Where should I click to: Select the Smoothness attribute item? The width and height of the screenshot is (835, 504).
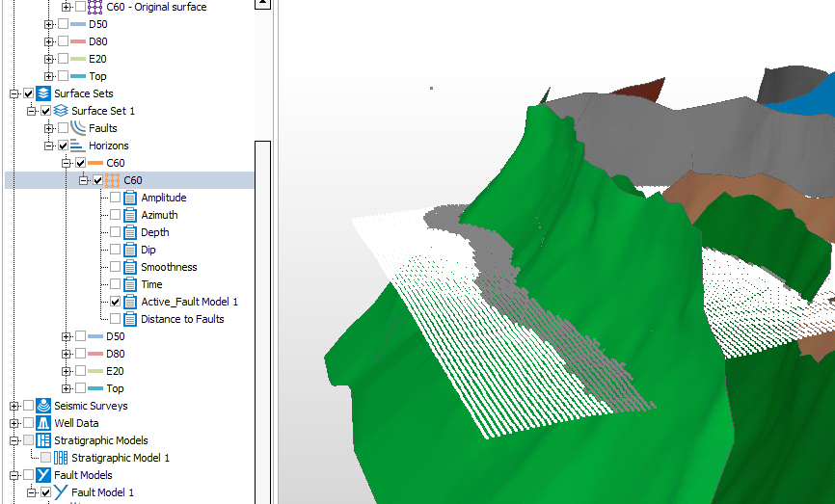tap(169, 267)
